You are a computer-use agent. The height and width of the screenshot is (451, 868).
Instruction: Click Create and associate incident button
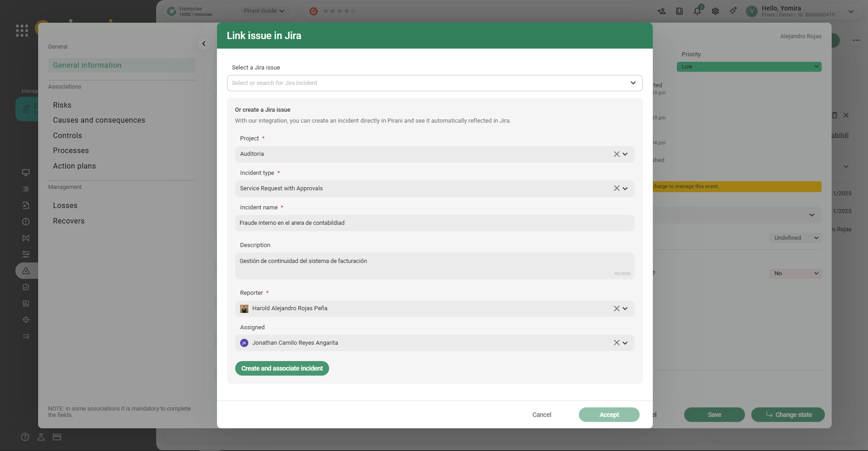click(282, 368)
